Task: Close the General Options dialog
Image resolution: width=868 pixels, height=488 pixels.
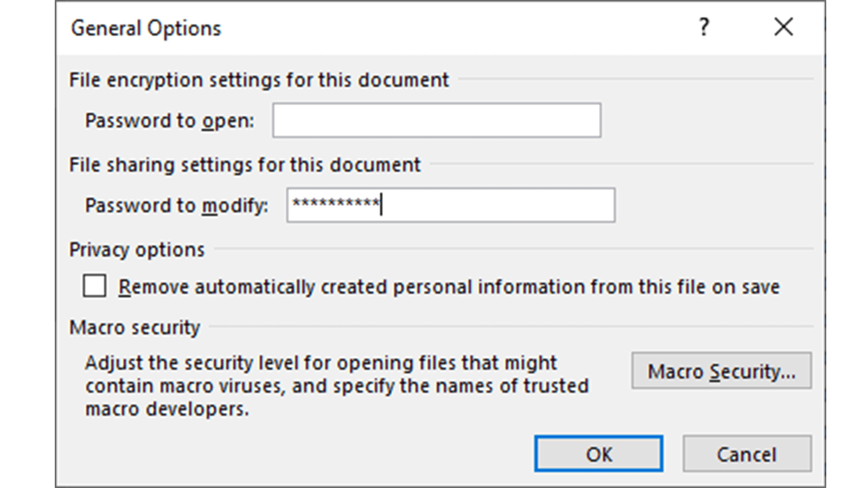Action: coord(783,27)
